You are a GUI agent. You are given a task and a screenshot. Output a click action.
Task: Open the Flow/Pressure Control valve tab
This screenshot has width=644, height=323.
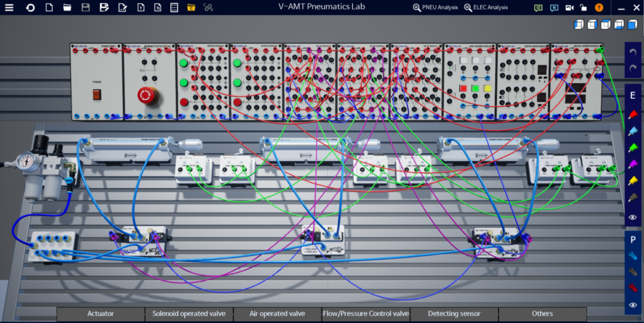coord(365,314)
